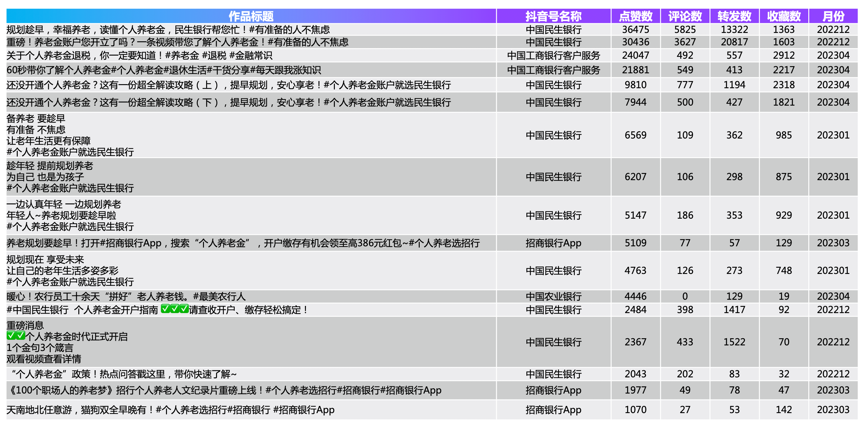868x428 pixels.
Task: Click likes value 5147
Action: [x=635, y=215]
